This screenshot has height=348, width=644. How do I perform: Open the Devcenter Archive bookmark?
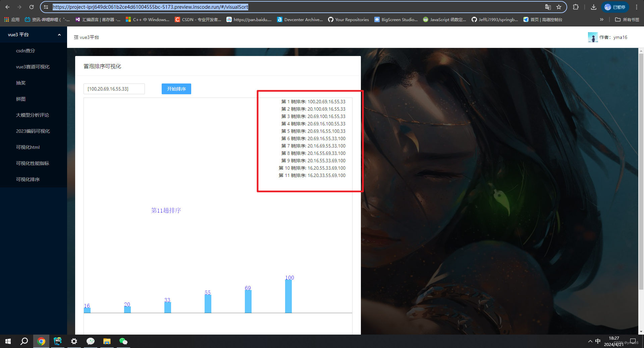tap(300, 20)
